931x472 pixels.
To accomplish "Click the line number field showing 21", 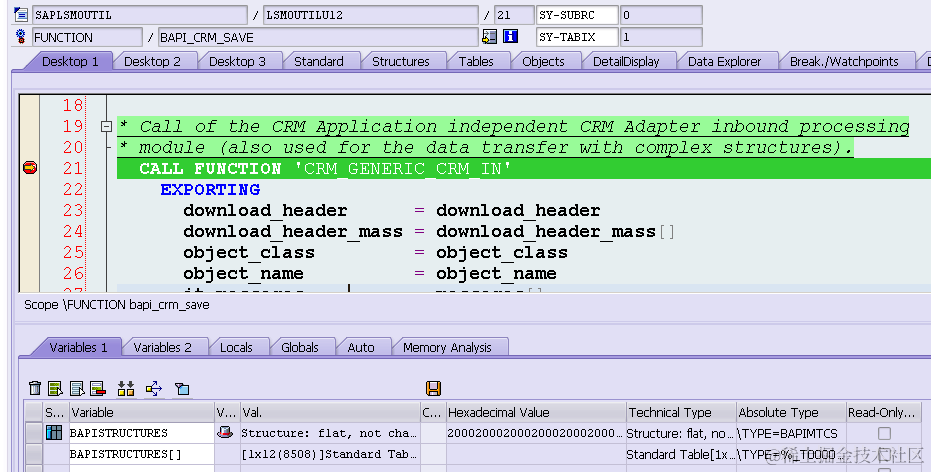I will pyautogui.click(x=514, y=15).
